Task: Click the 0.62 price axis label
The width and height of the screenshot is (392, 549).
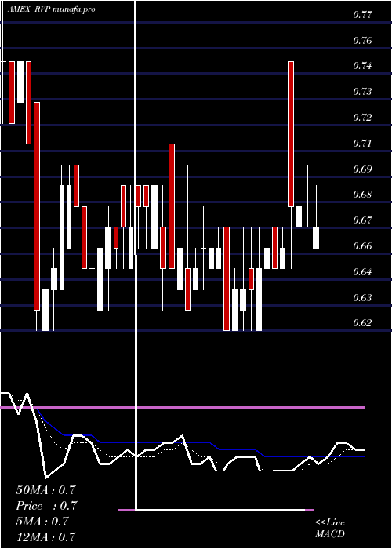Action: point(362,323)
